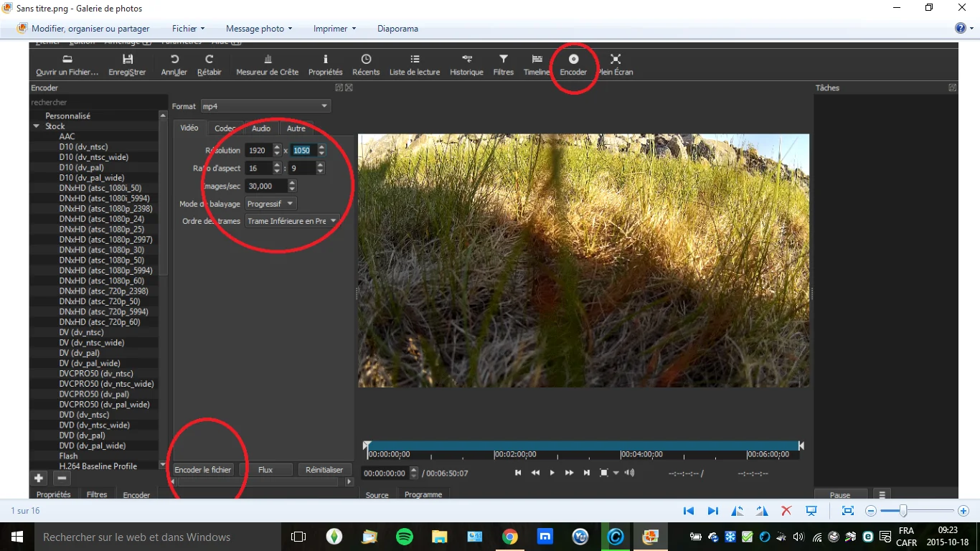The width and height of the screenshot is (980, 551).
Task: Open the player zoom options arrow
Action: point(616,473)
